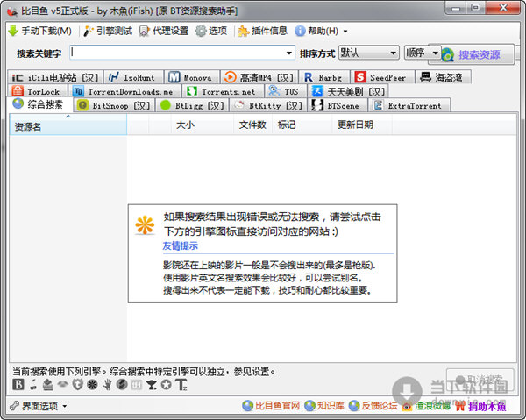Sort by the 更新日期 column header
526x420 pixels.
point(362,125)
